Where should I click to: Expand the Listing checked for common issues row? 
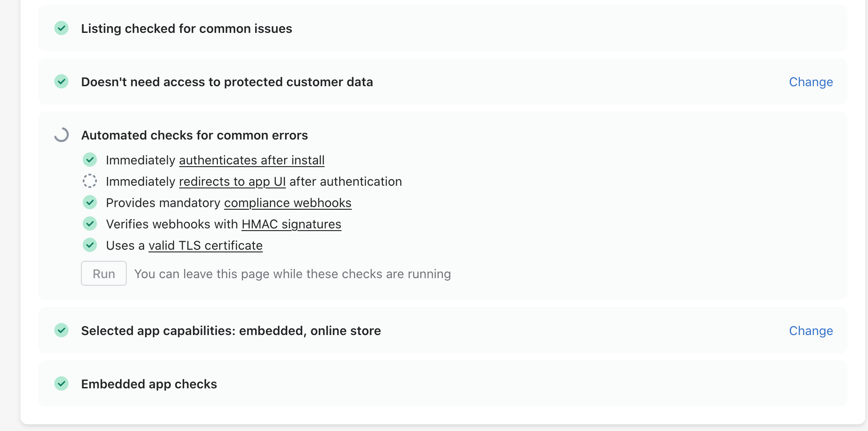186,28
